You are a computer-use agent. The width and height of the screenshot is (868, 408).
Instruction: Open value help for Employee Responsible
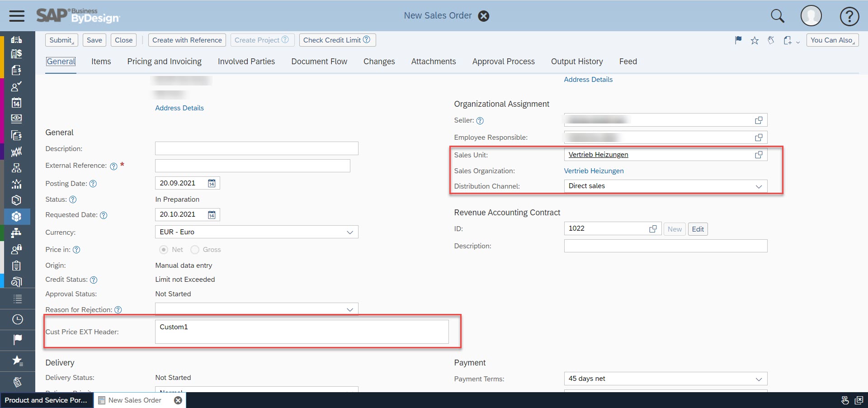click(x=759, y=138)
